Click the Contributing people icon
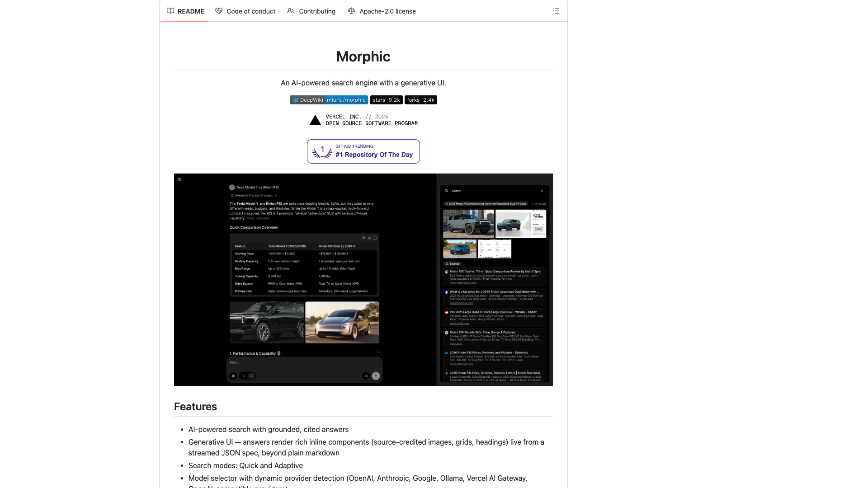This screenshot has height=488, width=868. pos(291,11)
